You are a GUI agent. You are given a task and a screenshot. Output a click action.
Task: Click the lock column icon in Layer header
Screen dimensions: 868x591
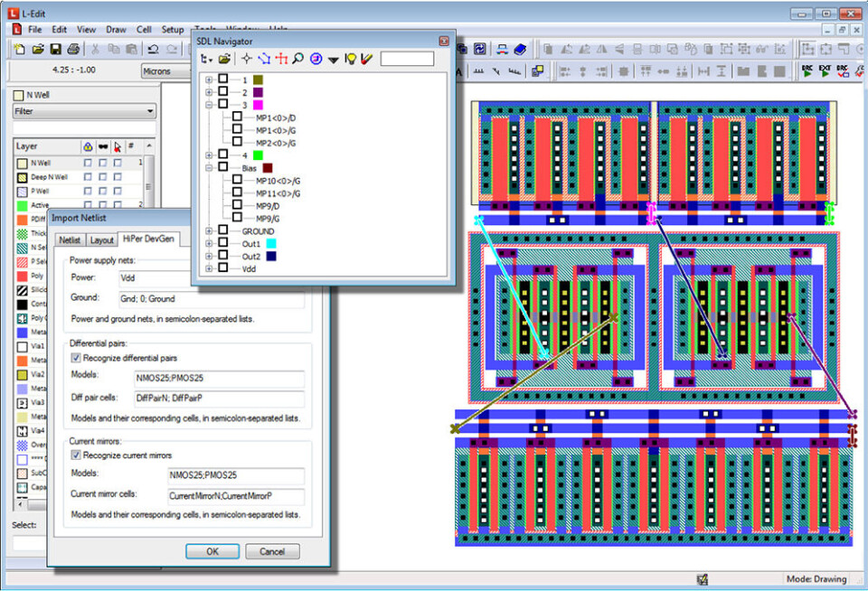(x=88, y=146)
